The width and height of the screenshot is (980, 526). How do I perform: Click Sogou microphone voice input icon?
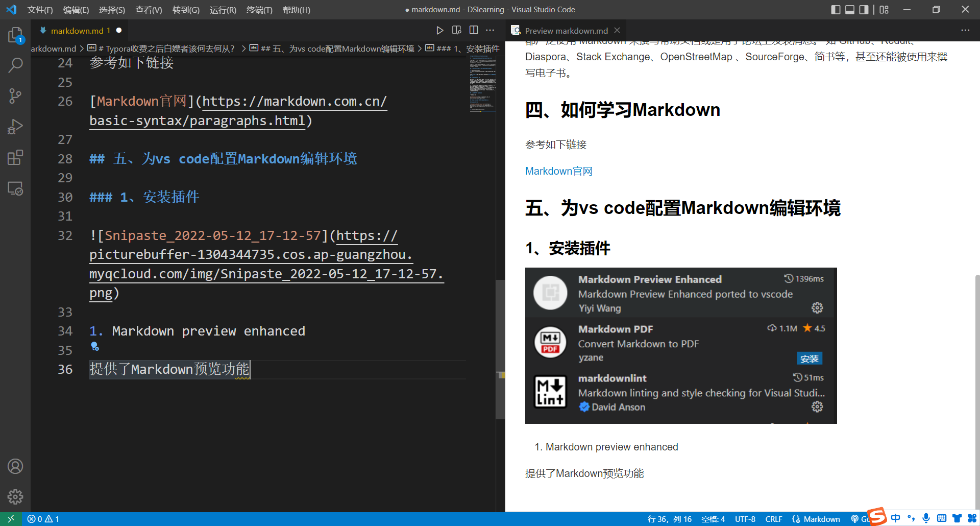pyautogui.click(x=926, y=518)
